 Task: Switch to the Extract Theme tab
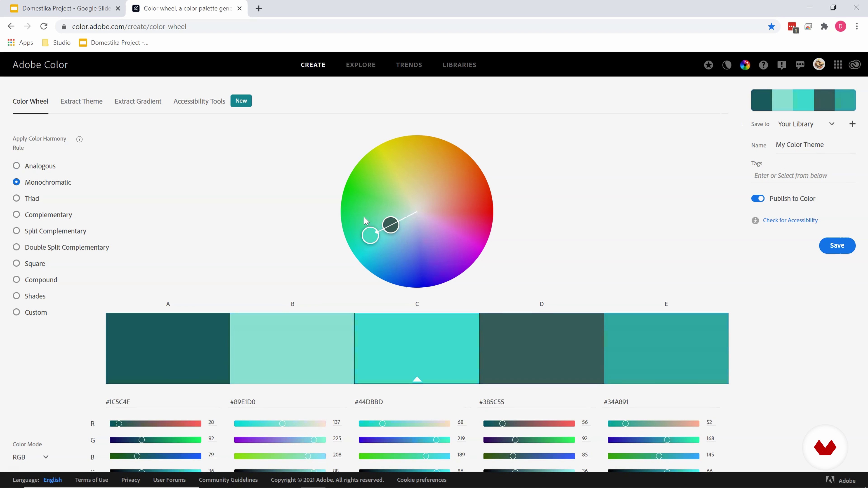tap(81, 101)
